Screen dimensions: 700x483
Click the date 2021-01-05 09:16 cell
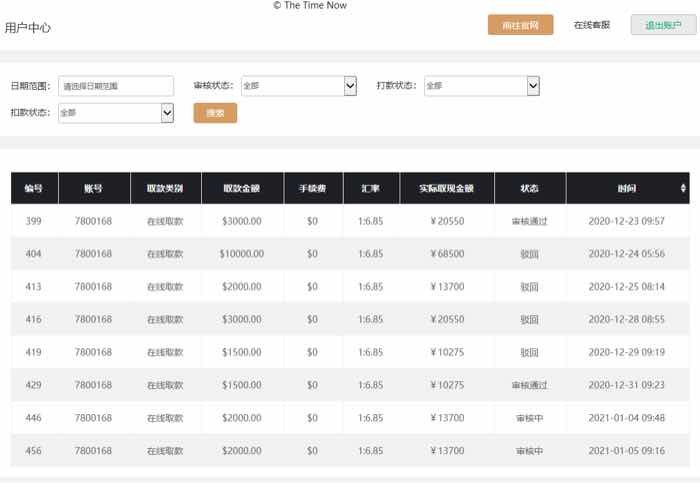point(627,451)
